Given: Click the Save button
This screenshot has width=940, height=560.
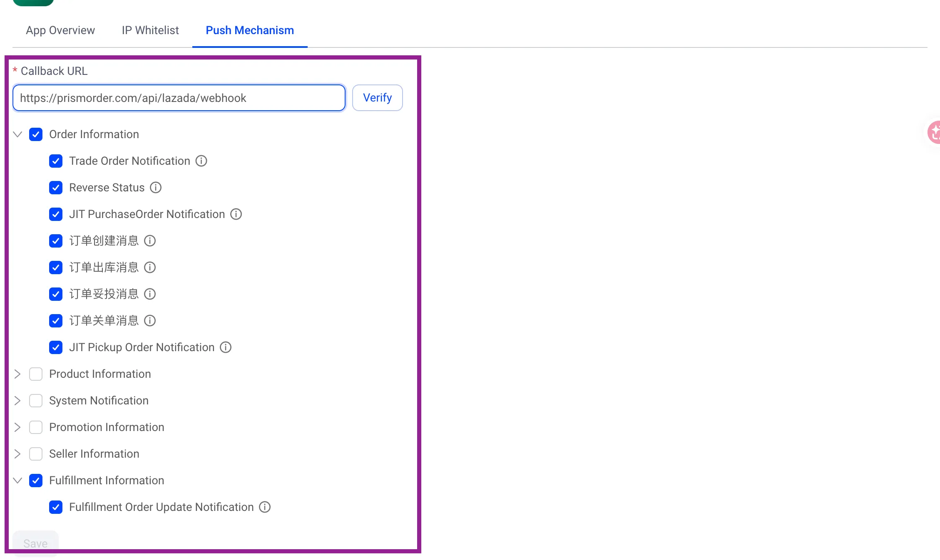Looking at the screenshot, I should [35, 543].
